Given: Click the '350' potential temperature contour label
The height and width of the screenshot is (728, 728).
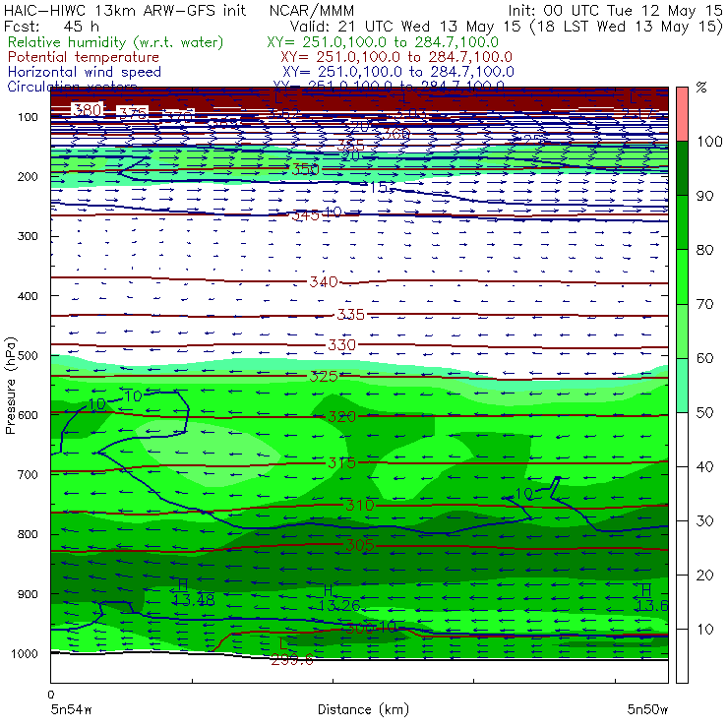Looking at the screenshot, I should (x=306, y=169).
